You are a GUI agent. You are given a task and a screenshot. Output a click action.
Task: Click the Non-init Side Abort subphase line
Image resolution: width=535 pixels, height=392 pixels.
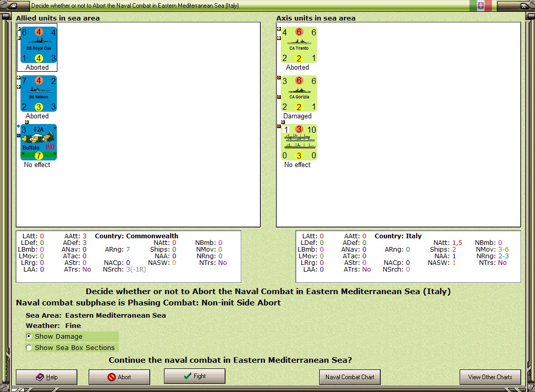pyautogui.click(x=149, y=303)
